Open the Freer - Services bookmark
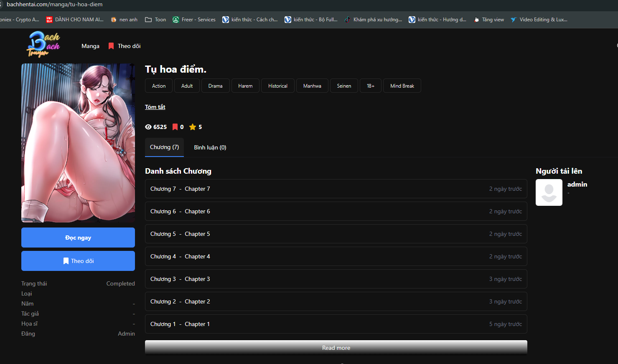618x364 pixels. tap(194, 20)
